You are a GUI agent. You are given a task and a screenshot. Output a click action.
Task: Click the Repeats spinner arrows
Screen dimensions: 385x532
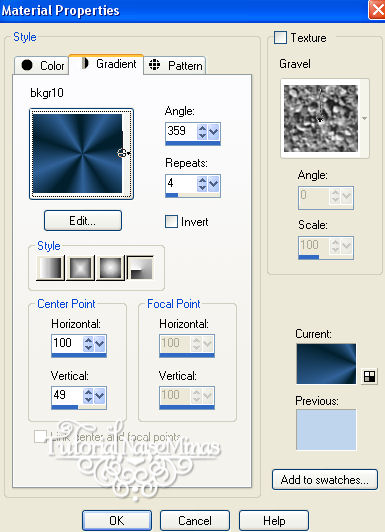(x=202, y=184)
